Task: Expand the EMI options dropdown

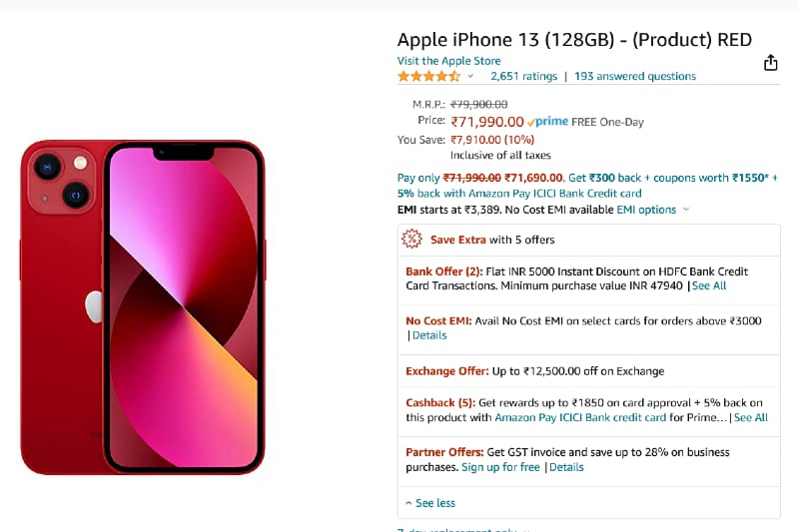Action: point(652,210)
